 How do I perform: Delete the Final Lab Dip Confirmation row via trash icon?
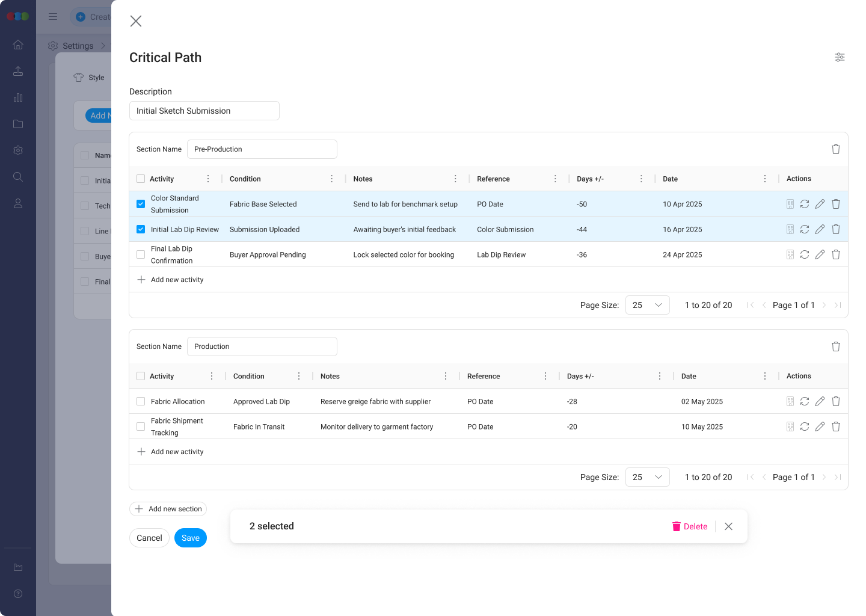[835, 254]
